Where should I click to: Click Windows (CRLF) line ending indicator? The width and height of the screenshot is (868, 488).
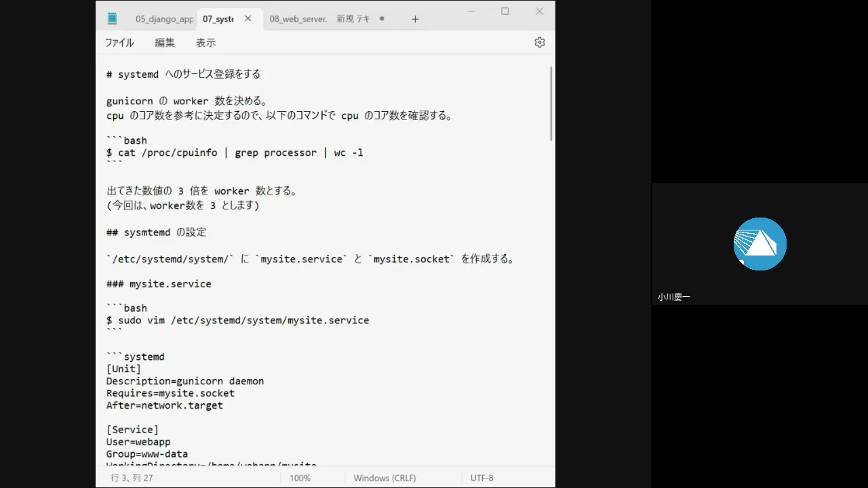(x=384, y=478)
